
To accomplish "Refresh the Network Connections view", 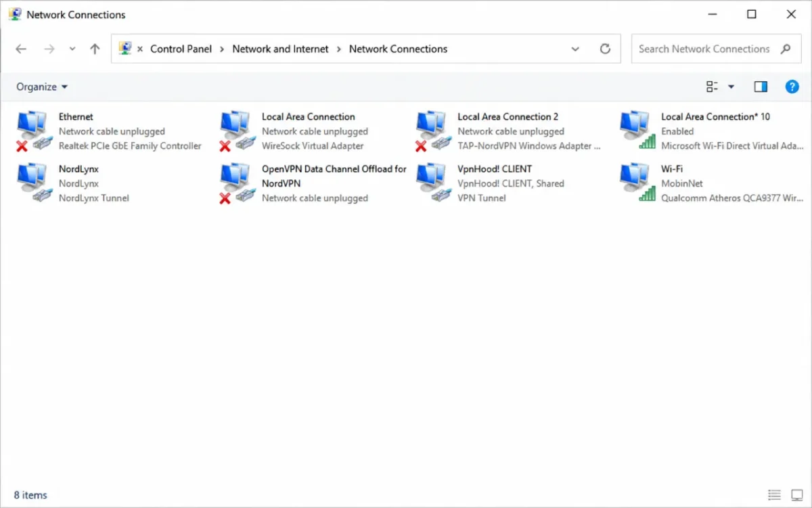I will pos(605,49).
